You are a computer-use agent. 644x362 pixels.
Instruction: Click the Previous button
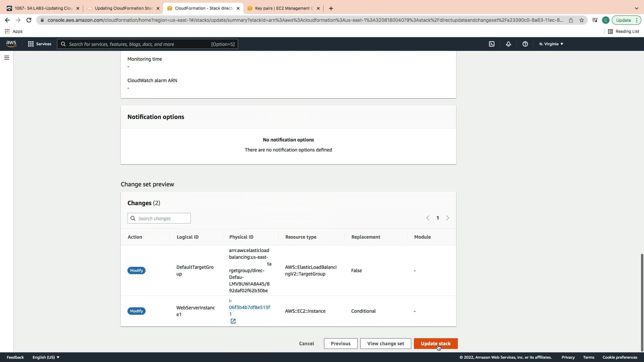pyautogui.click(x=340, y=344)
